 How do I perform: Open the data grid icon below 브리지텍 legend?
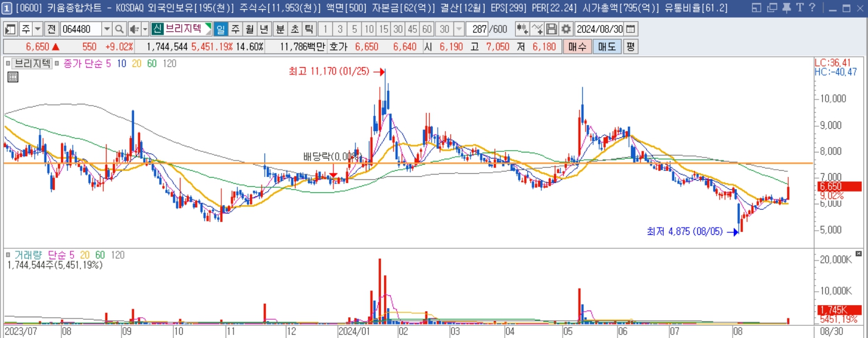pos(13,76)
